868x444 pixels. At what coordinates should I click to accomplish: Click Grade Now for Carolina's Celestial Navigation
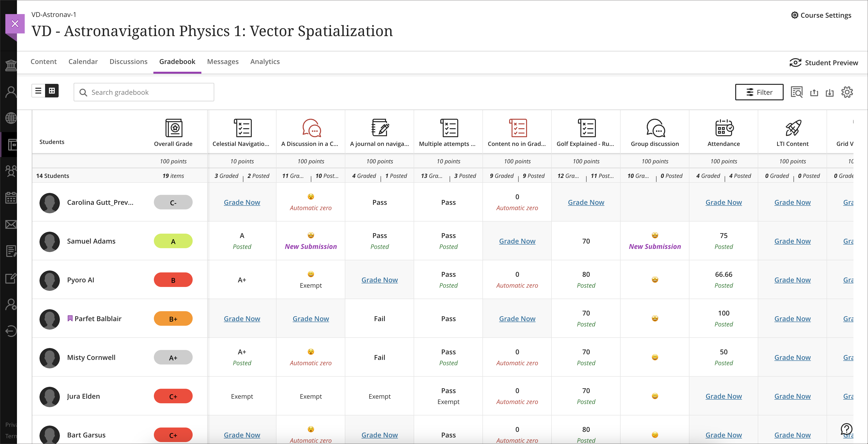(x=242, y=203)
